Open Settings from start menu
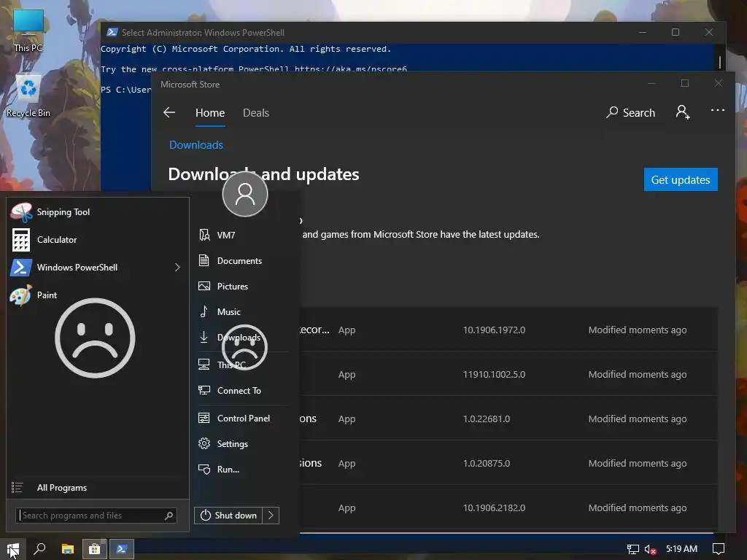747x560 pixels. click(244, 444)
